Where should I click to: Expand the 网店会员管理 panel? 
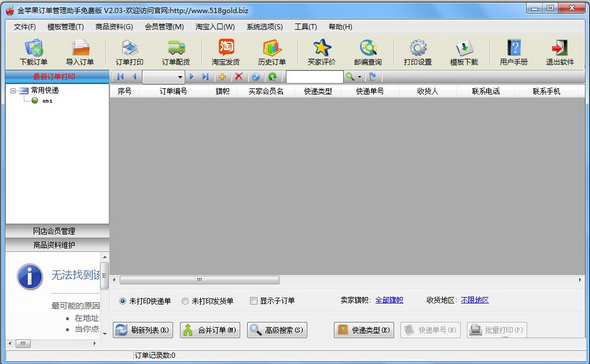[x=57, y=231]
